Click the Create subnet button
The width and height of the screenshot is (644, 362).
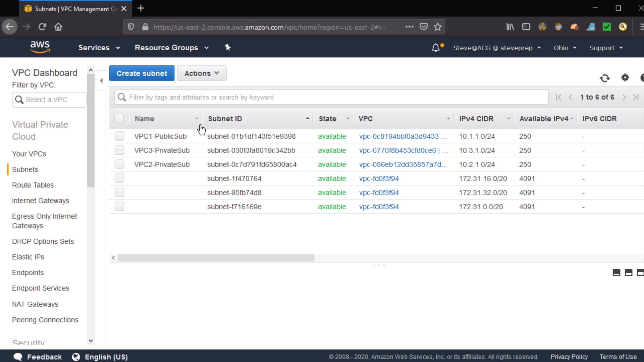[142, 73]
